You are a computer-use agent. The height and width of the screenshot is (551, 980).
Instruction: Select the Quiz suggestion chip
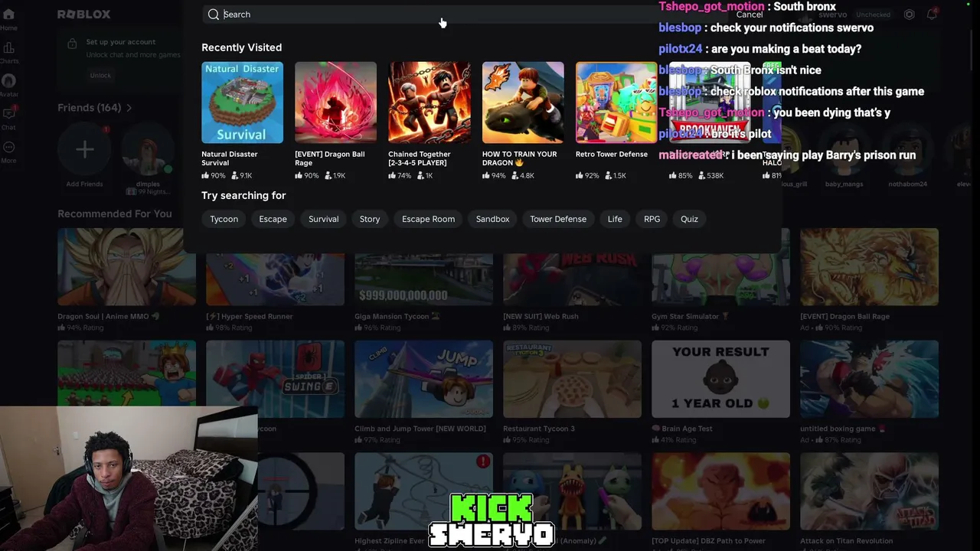click(x=689, y=219)
